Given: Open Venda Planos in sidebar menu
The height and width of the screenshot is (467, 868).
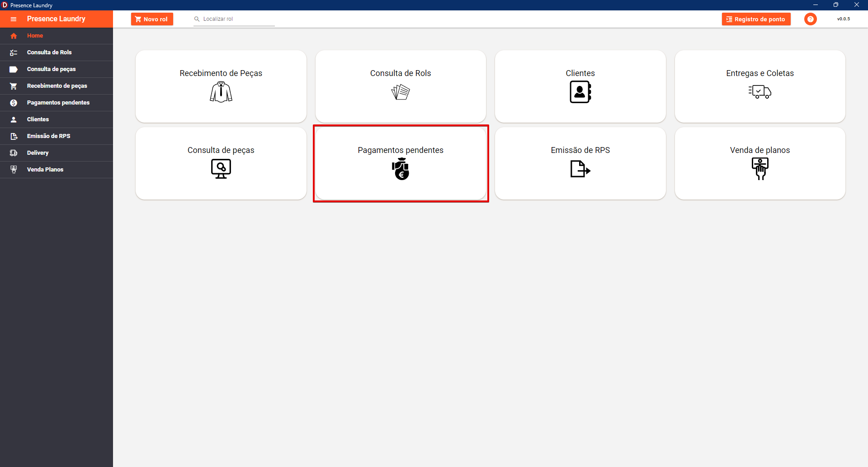Looking at the screenshot, I should pos(57,170).
